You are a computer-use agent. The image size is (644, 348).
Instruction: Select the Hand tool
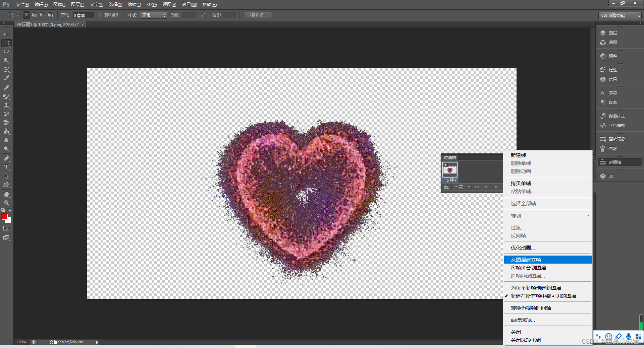click(x=6, y=194)
